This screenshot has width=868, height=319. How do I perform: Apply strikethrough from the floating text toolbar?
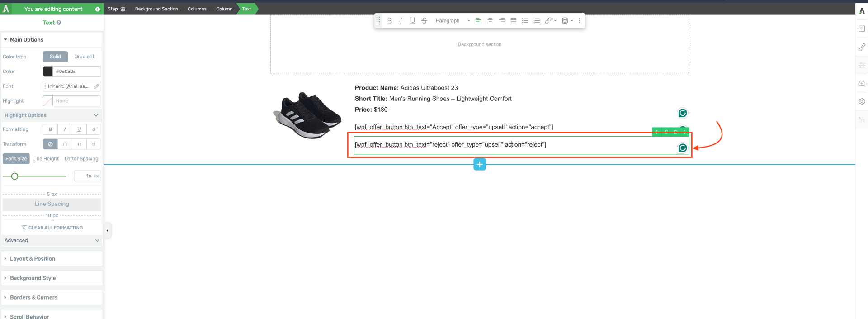(424, 21)
